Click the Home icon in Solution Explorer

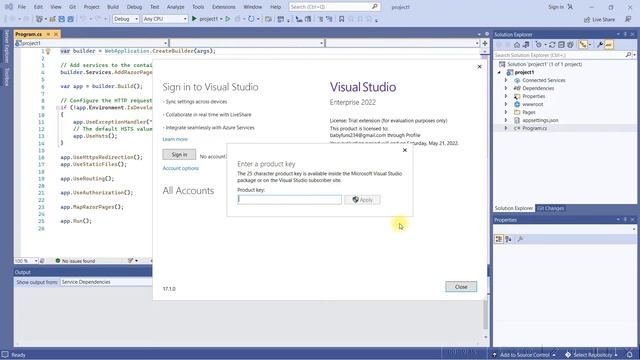coord(517,45)
